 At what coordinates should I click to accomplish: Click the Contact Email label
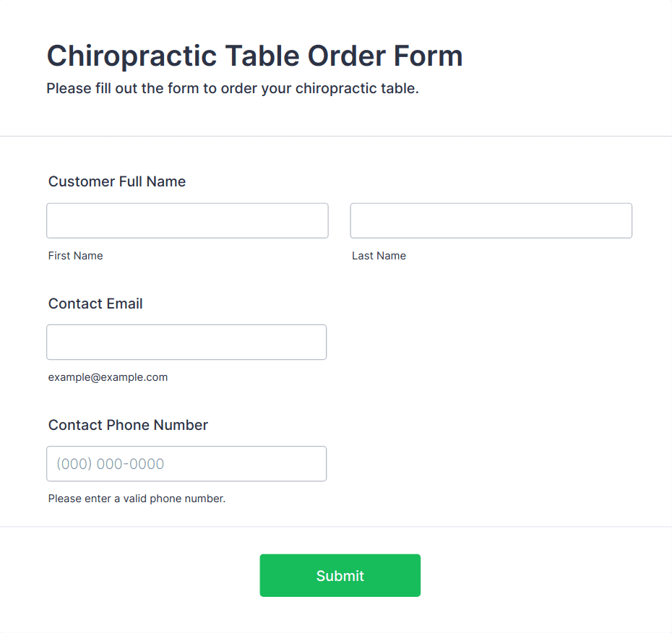click(95, 303)
